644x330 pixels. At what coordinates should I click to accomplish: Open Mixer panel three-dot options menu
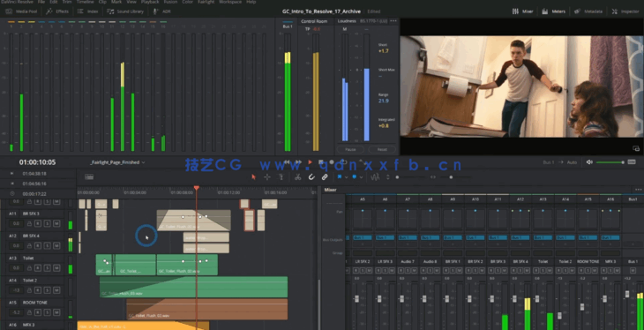[638, 190]
